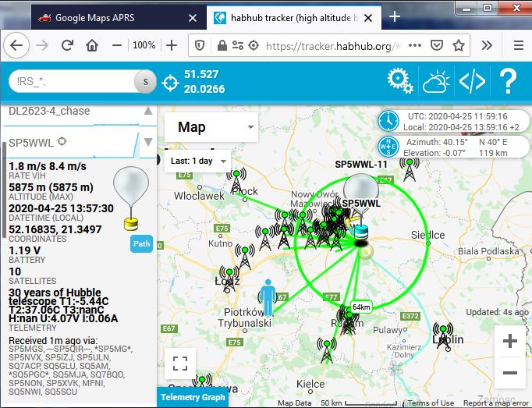The height and width of the screenshot is (408, 532).
Task: Focus the !RS_*; search box
Action: (x=73, y=81)
